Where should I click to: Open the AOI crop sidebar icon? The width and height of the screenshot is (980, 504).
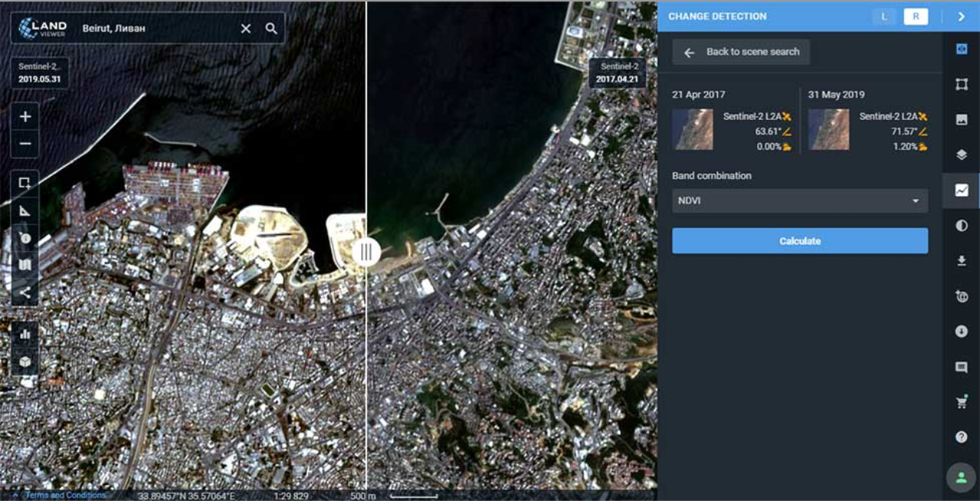point(961,84)
